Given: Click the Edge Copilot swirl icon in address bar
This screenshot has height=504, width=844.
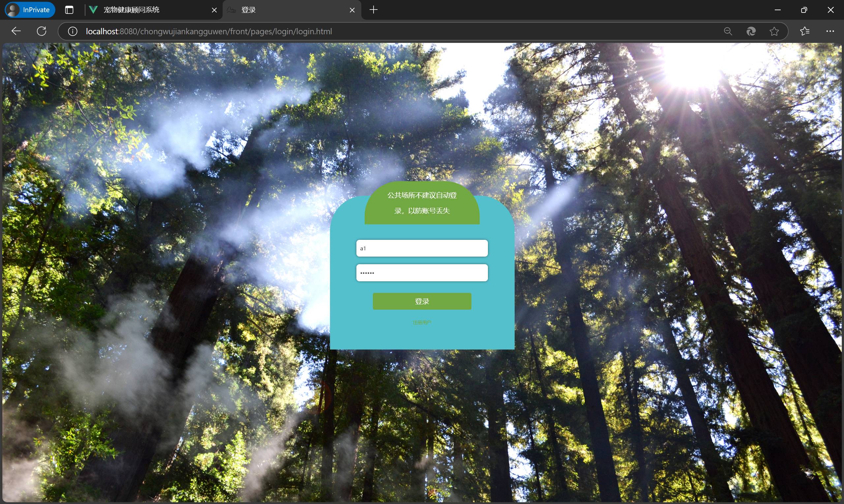Looking at the screenshot, I should [x=751, y=31].
